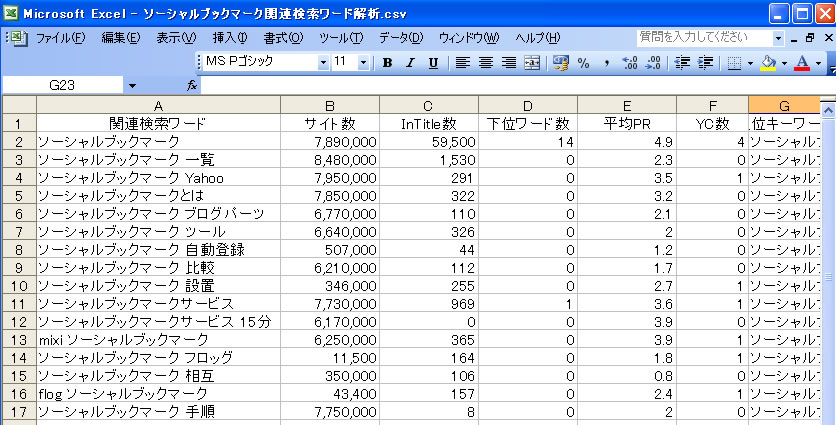
Task: Toggle bold formatting
Action: [x=388, y=63]
